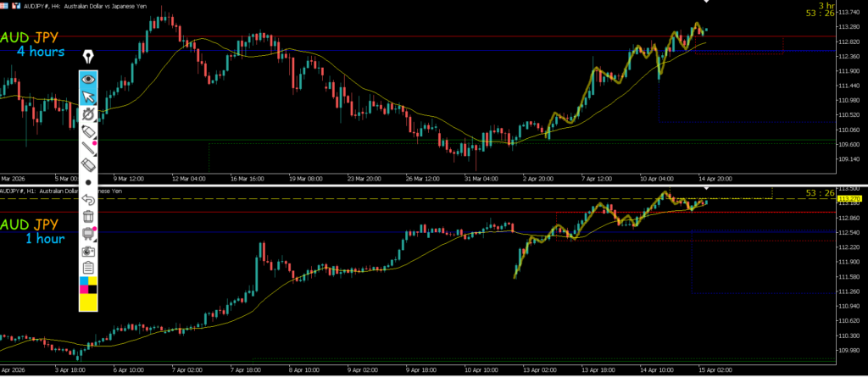Click the pen nib icon above the toolbar
The width and height of the screenshot is (868, 377).
coord(88,58)
